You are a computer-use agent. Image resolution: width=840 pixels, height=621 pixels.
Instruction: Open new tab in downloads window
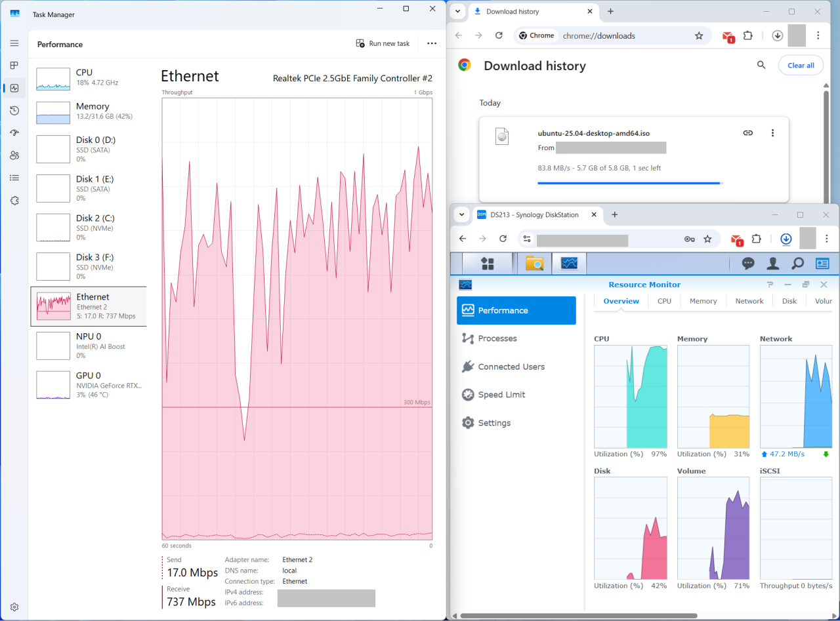[610, 11]
